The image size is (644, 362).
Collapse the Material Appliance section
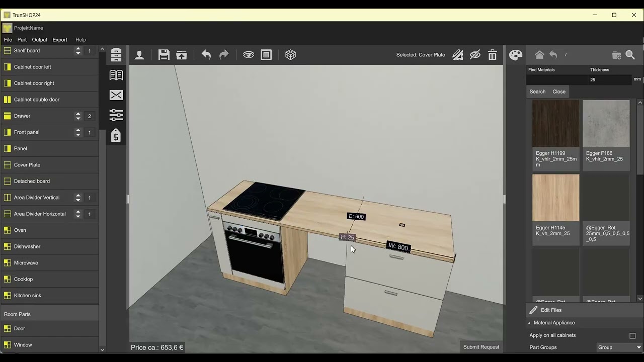pos(529,323)
